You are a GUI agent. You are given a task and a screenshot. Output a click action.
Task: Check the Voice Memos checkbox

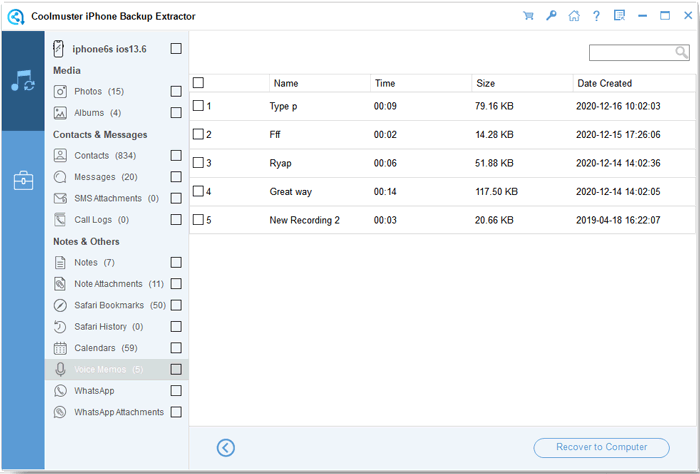click(176, 369)
